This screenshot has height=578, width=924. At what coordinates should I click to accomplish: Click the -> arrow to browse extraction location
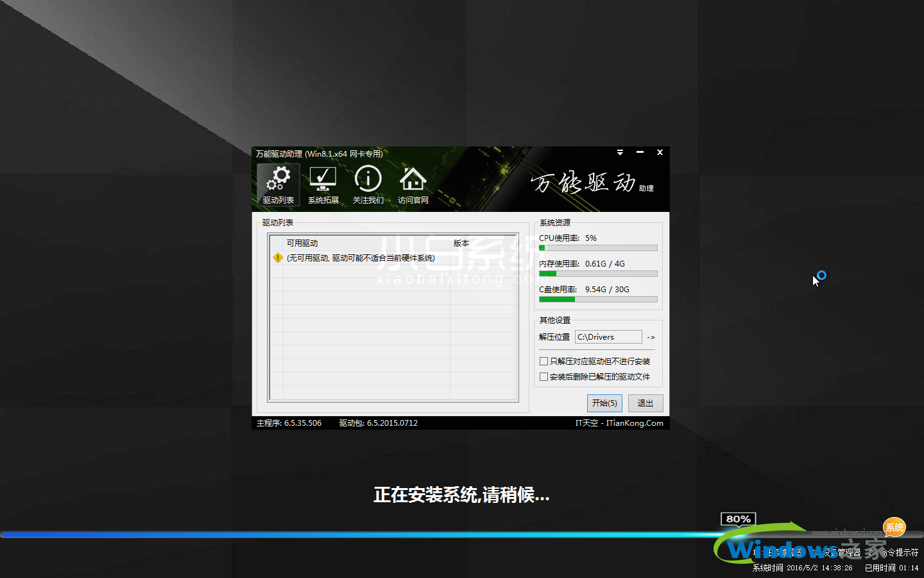pyautogui.click(x=651, y=337)
